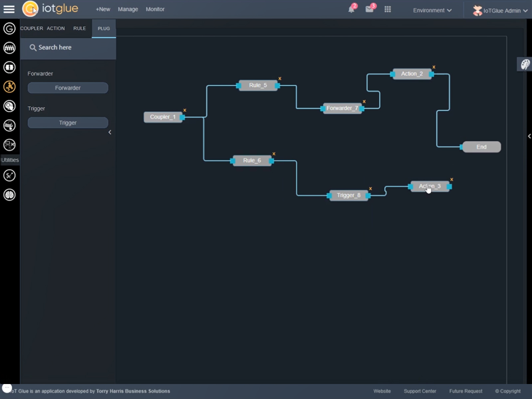Collapse the left component panel chevron
This screenshot has width=532, height=399.
tap(110, 132)
